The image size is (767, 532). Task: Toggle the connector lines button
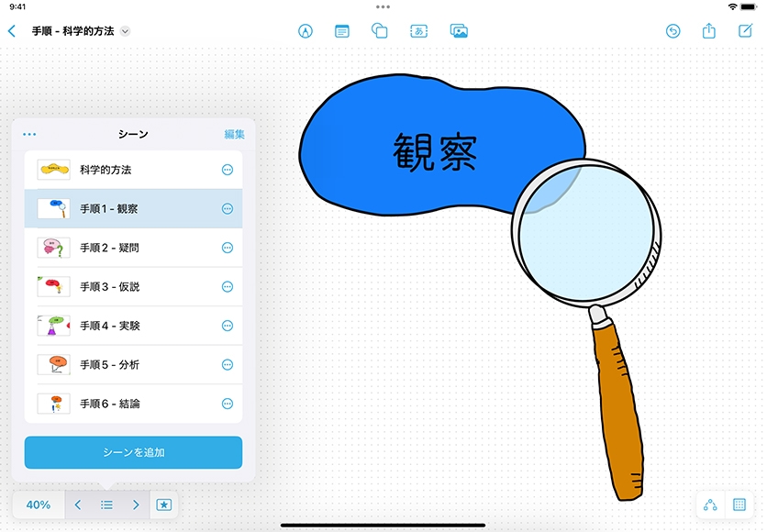[x=710, y=504]
